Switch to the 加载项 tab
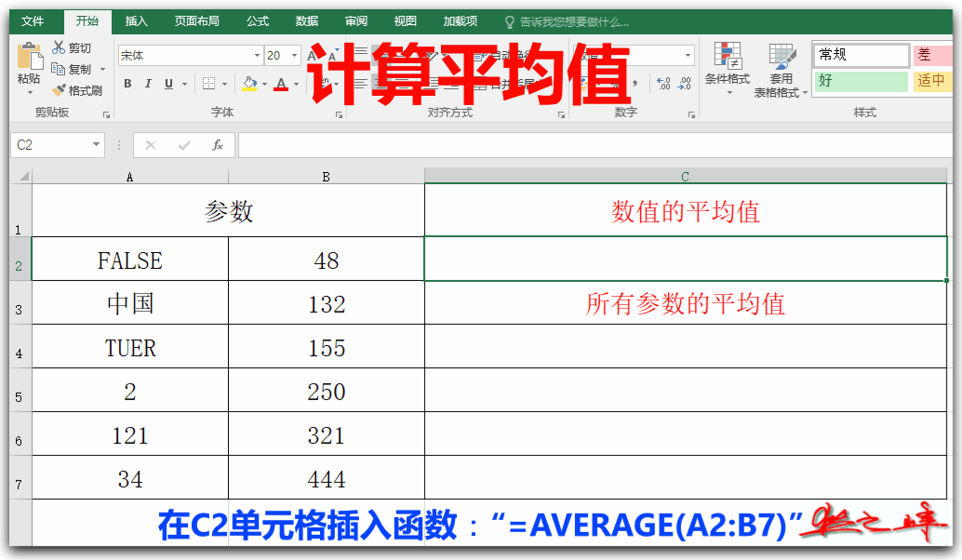 coord(461,21)
